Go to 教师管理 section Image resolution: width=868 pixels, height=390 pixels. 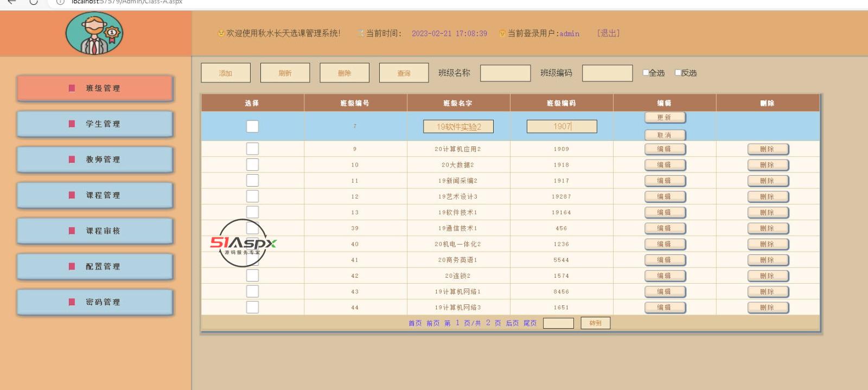(x=95, y=160)
